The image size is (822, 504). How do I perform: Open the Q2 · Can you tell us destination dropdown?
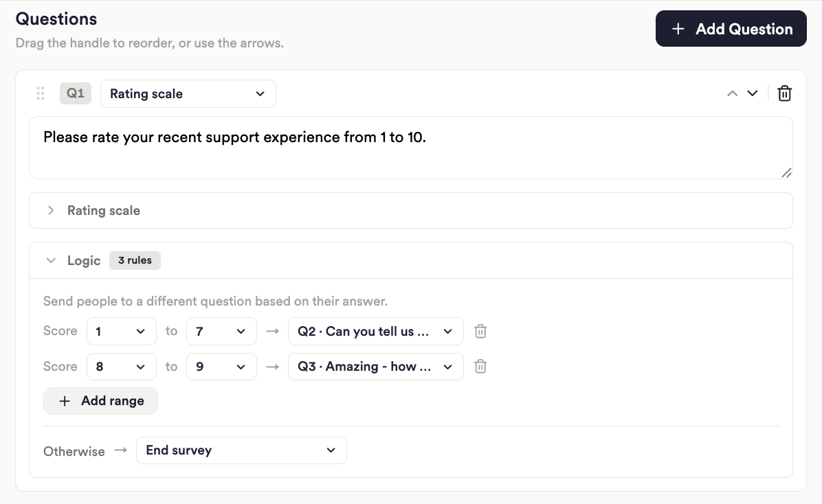pyautogui.click(x=375, y=331)
